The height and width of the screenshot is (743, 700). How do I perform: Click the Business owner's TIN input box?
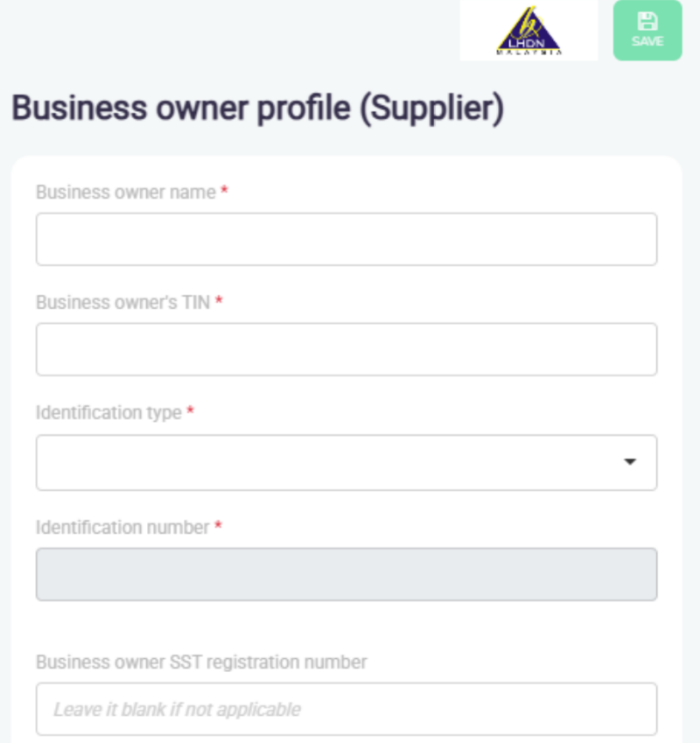tap(346, 349)
